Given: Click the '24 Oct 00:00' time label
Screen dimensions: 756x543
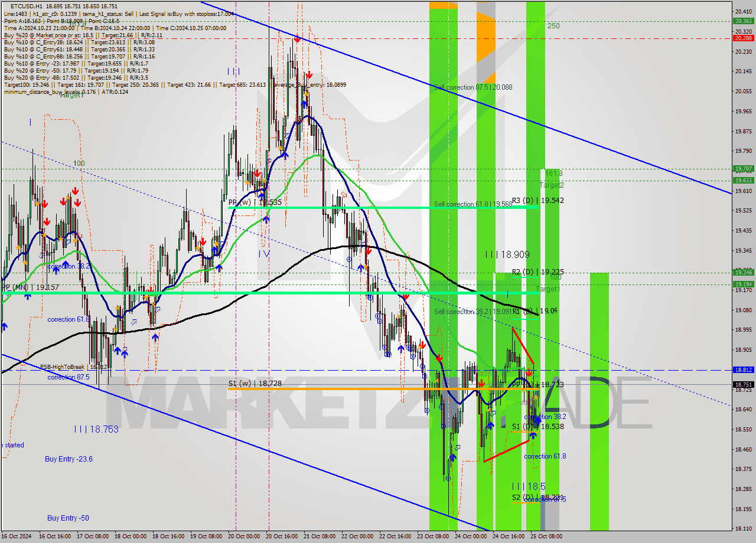Looking at the screenshot, I should [x=470, y=537].
